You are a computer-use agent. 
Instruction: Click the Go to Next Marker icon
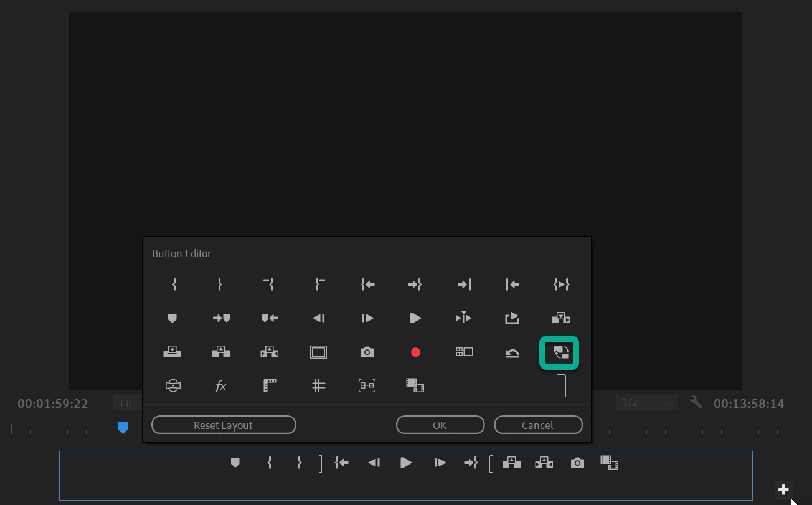221,318
